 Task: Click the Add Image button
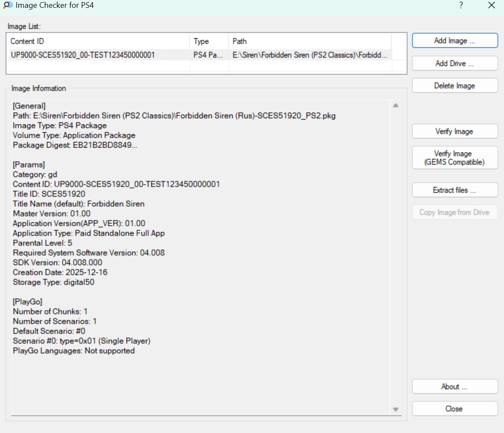tap(454, 40)
